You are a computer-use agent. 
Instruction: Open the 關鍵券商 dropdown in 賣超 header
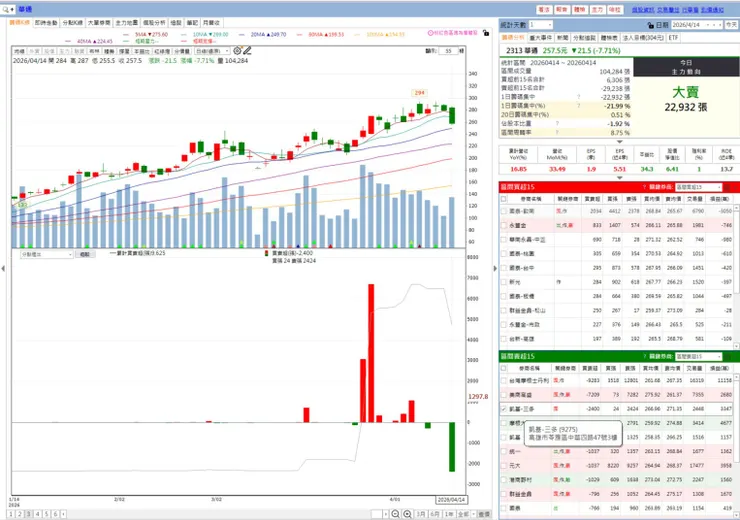698,356
